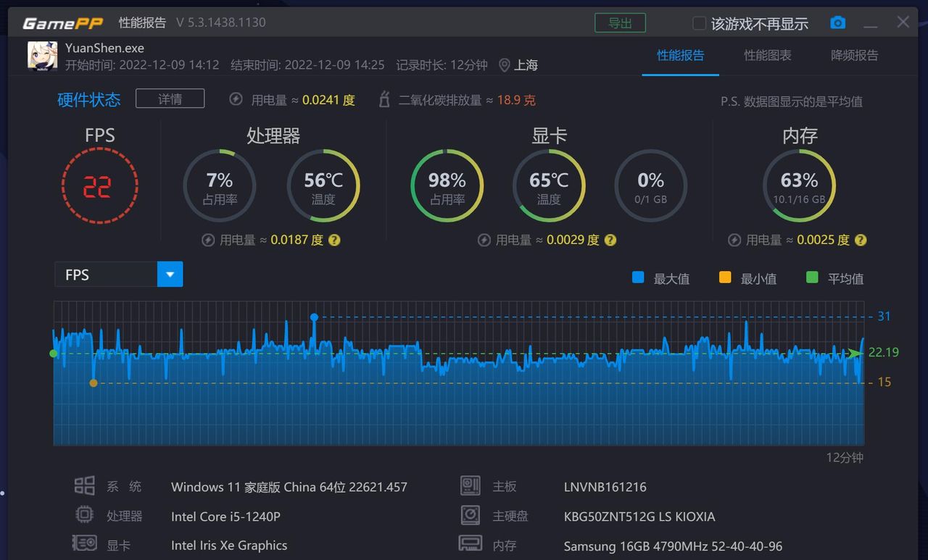The image size is (928, 560).
Task: Click the CO2 emission bottle icon
Action: pos(384,100)
